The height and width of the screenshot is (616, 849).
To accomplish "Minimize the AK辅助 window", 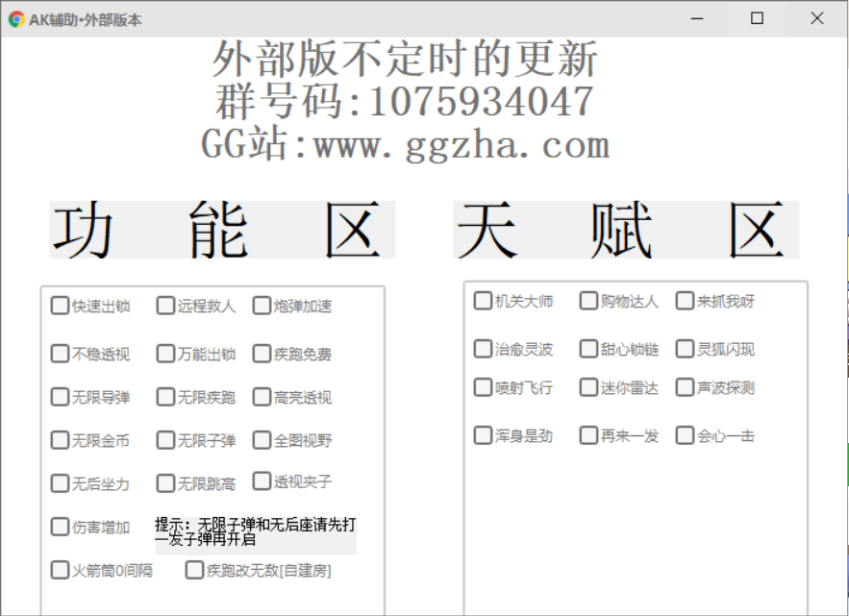I will coord(697,18).
